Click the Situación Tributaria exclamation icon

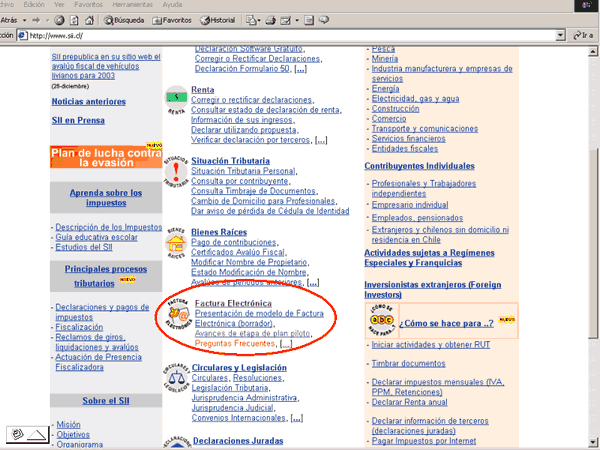click(x=175, y=171)
